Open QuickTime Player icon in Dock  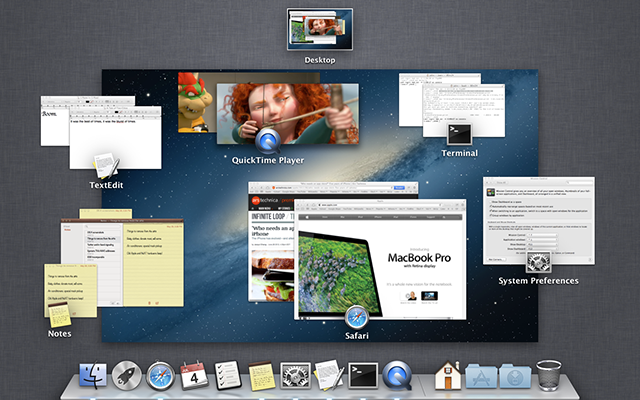(397, 375)
